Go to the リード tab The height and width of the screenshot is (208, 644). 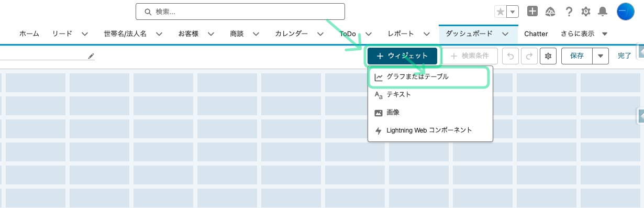[x=62, y=34]
